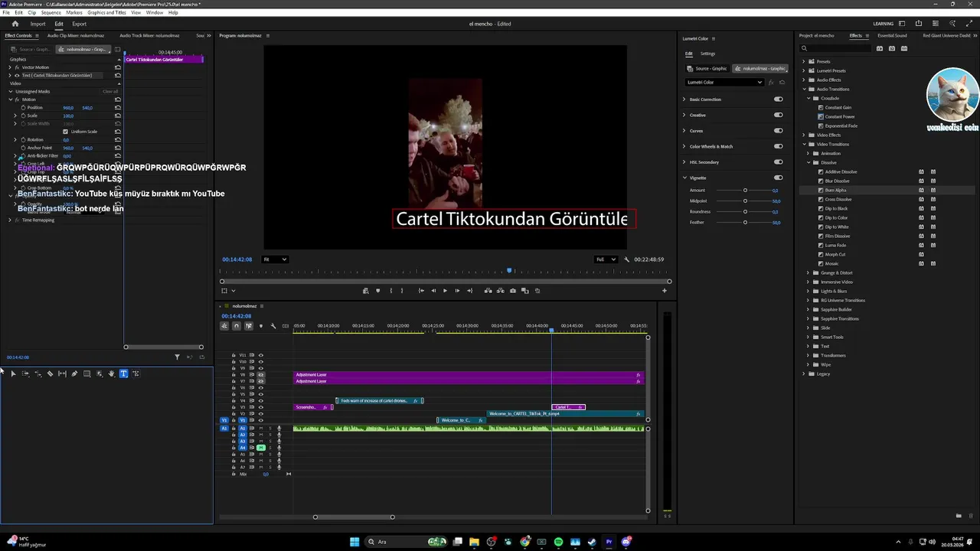Viewport: 980px width, 551px height.
Task: Toggle Uniform Scale checkbox
Action: [x=65, y=132]
